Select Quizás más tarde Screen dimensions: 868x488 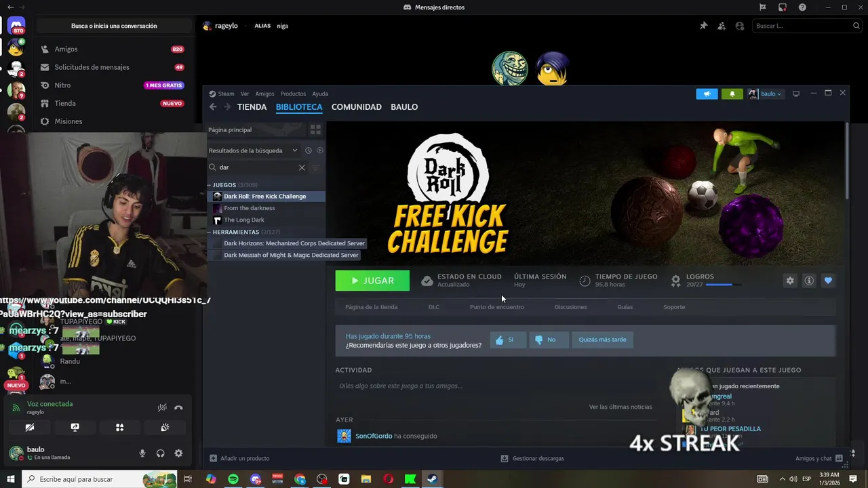(602, 340)
